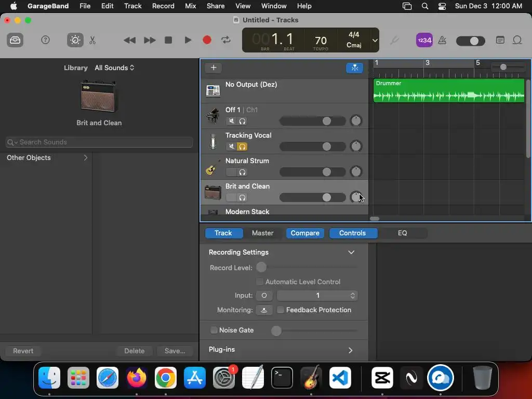Enable Input Monitoring button
Image resolution: width=532 pixels, height=399 pixels.
click(x=264, y=310)
